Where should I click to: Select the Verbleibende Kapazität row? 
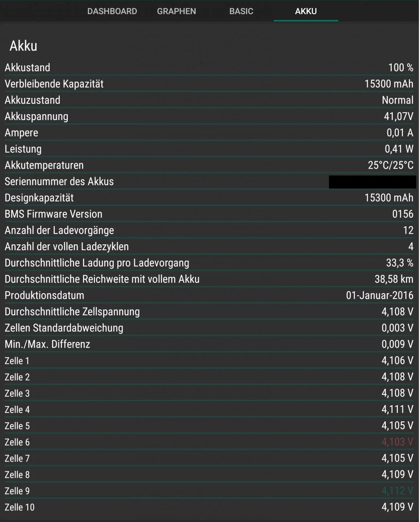(209, 84)
